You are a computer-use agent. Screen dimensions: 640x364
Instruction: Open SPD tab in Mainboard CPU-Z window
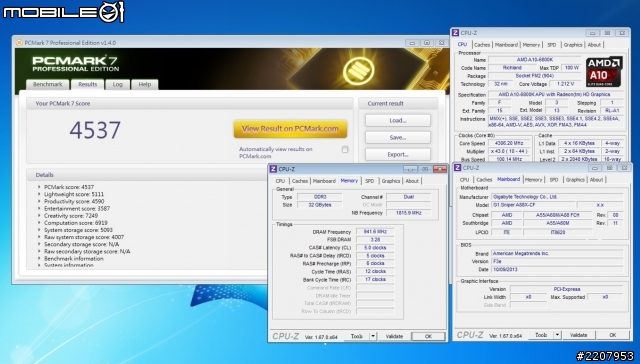pyautogui.click(x=553, y=180)
